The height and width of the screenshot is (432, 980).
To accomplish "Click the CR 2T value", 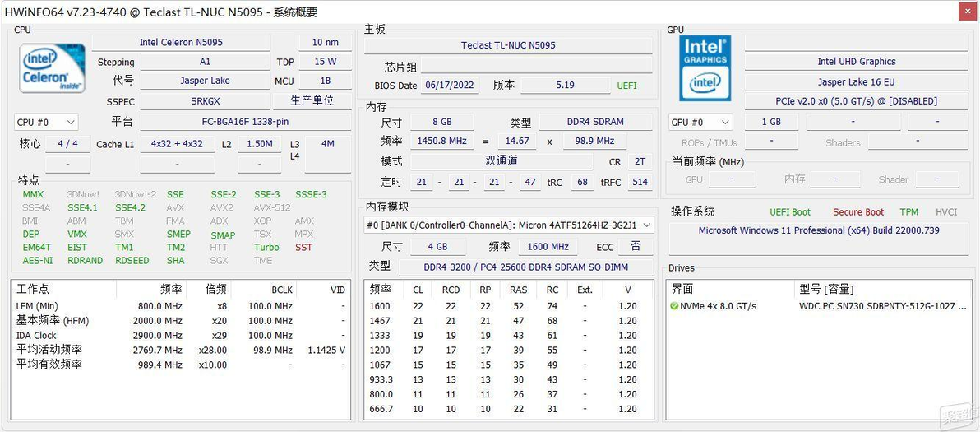I will (640, 161).
